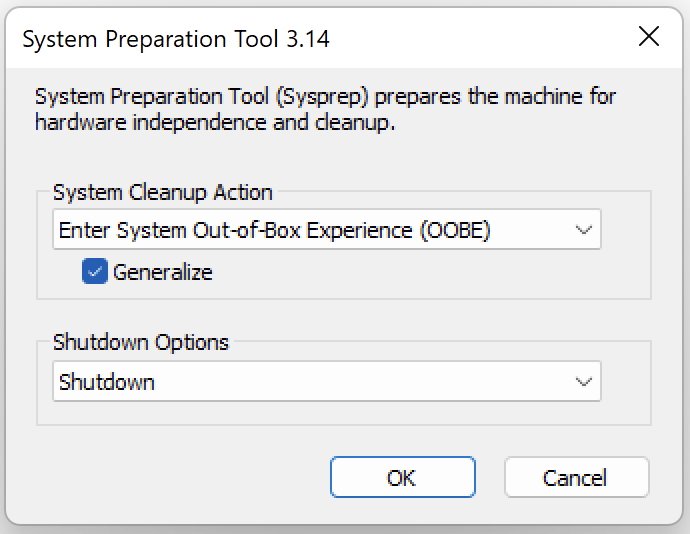This screenshot has height=534, width=690.
Task: Select the 'Shutdown' value text
Action: (107, 382)
